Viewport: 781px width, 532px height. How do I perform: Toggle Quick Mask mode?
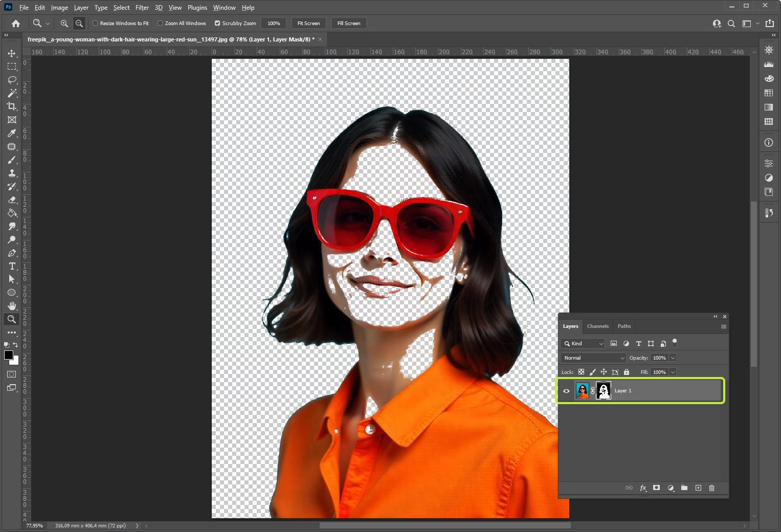click(x=12, y=374)
